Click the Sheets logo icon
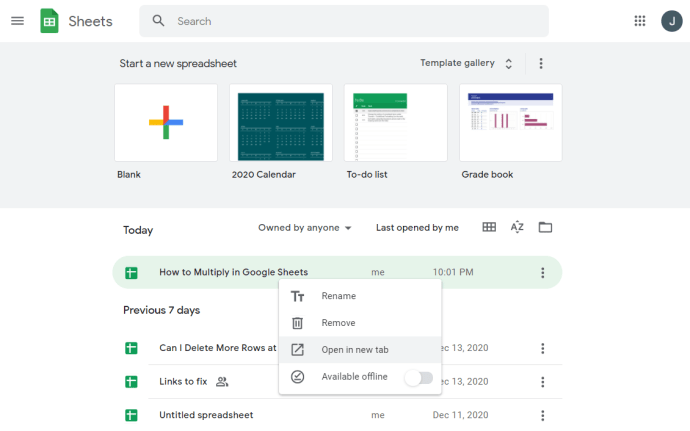 tap(50, 21)
